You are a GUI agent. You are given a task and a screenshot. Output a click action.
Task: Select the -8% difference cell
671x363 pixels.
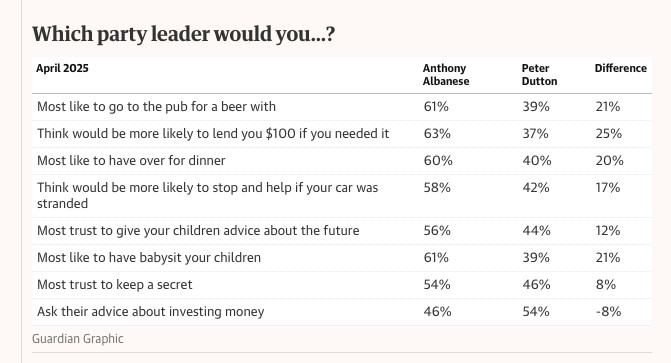pos(608,312)
